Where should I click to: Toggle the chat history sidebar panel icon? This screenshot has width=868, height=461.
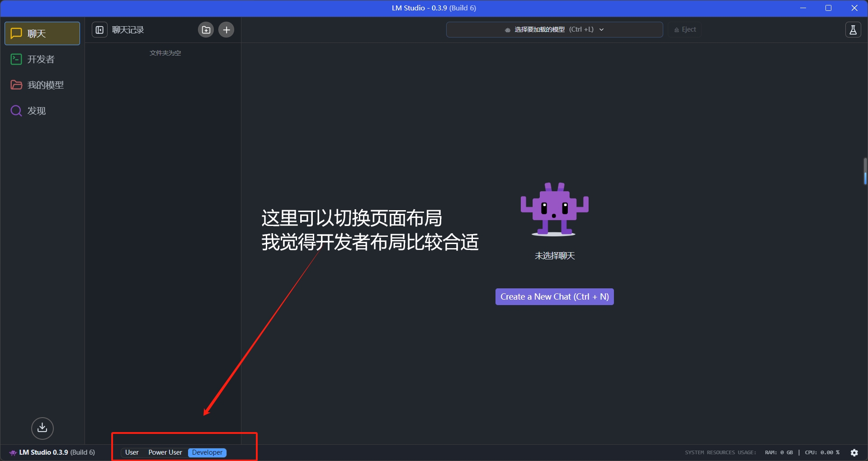point(99,30)
